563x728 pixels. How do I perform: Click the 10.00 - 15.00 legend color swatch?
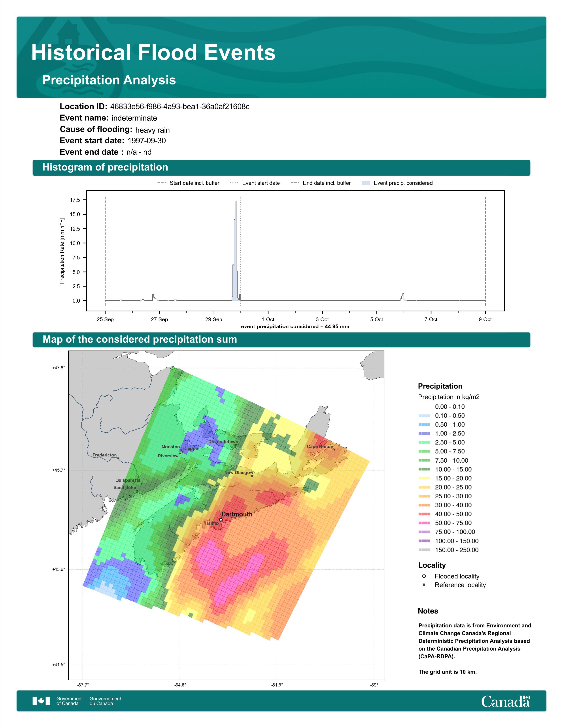click(424, 469)
